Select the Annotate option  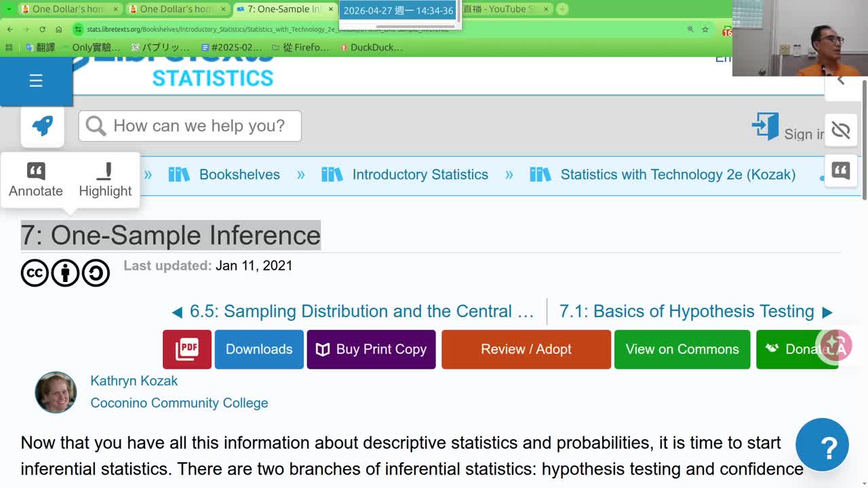(36, 180)
